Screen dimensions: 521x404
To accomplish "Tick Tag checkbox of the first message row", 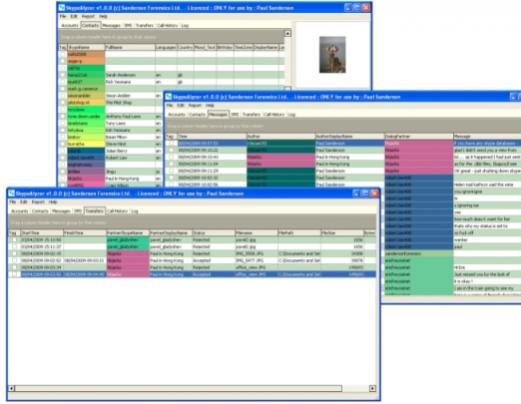I will click(171, 143).
